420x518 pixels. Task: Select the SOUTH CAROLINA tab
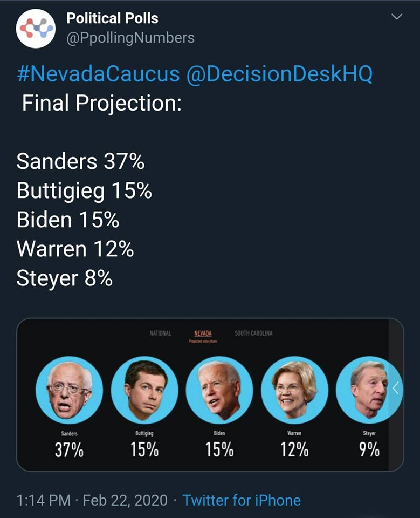click(253, 333)
